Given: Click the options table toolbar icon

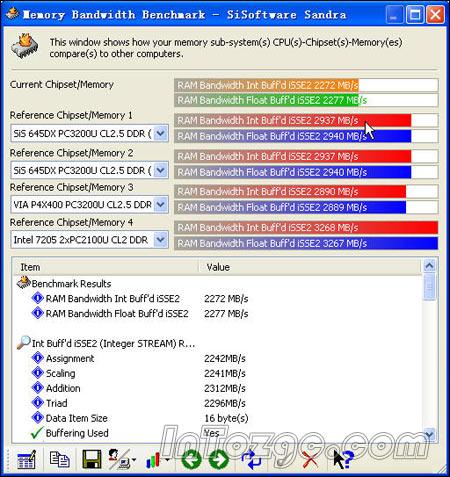Looking at the screenshot, I should click(x=26, y=459).
